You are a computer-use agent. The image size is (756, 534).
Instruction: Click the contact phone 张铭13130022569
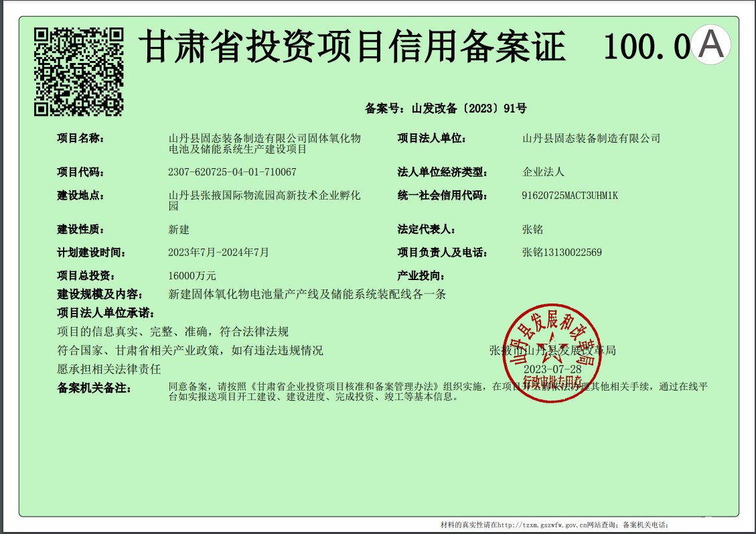pos(562,253)
